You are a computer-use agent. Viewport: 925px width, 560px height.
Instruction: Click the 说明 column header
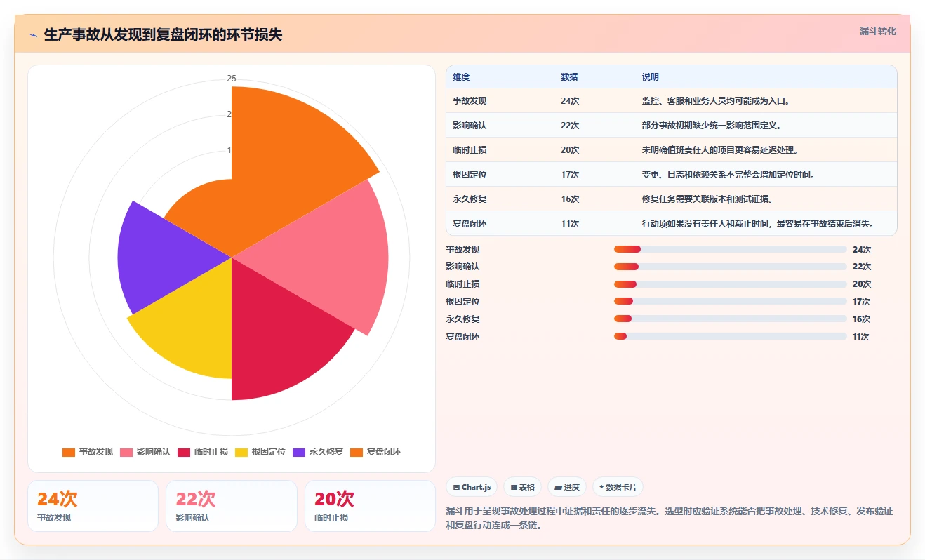pos(651,77)
